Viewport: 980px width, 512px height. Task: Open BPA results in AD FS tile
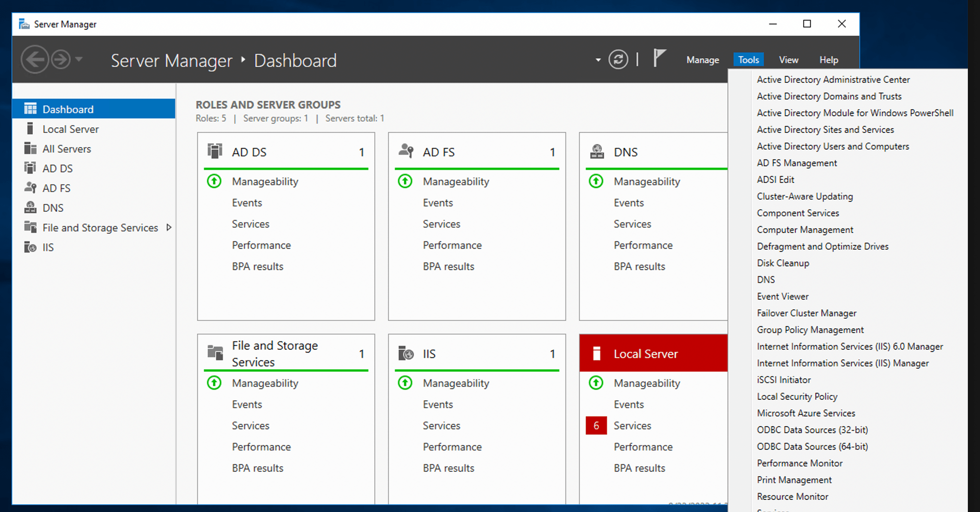tap(448, 266)
